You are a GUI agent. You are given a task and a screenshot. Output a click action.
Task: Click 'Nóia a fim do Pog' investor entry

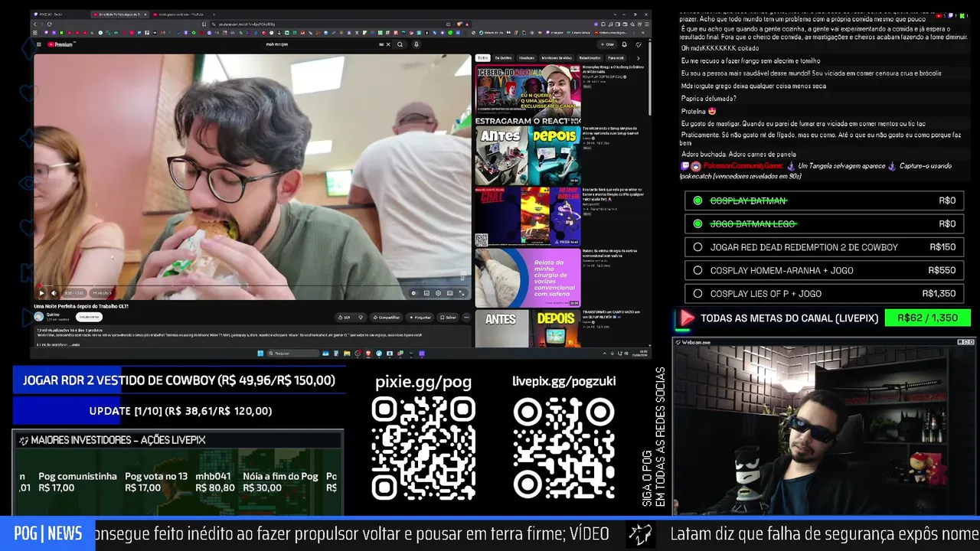280,481
